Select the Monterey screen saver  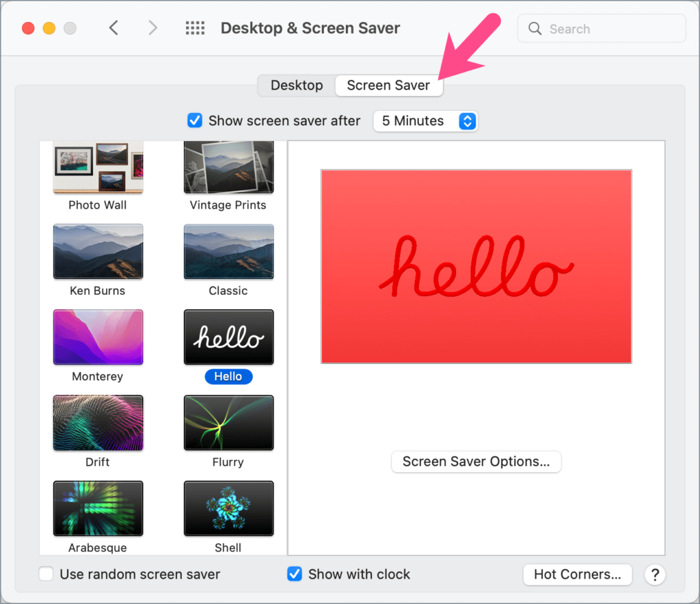tap(97, 337)
